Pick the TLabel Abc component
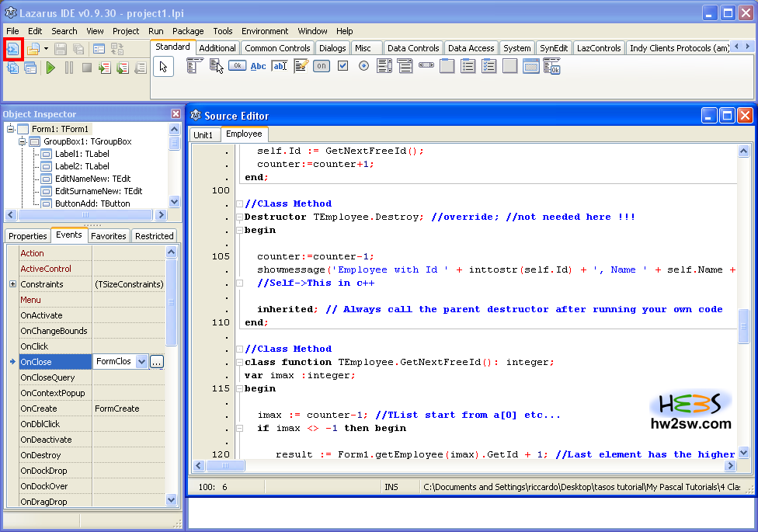The height and width of the screenshot is (532, 758). tap(258, 66)
